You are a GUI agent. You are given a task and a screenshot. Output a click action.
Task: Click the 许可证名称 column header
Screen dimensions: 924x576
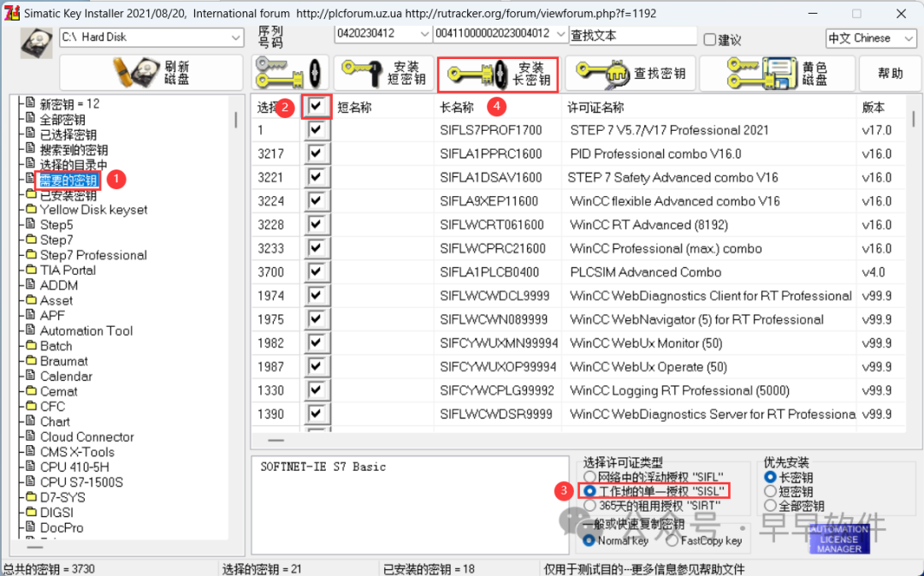tap(595, 108)
